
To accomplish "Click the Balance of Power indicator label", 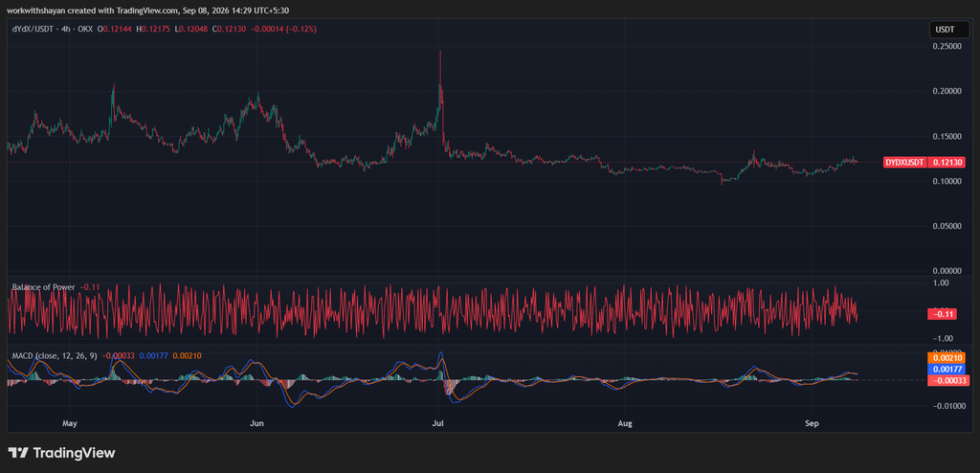I will (x=44, y=287).
